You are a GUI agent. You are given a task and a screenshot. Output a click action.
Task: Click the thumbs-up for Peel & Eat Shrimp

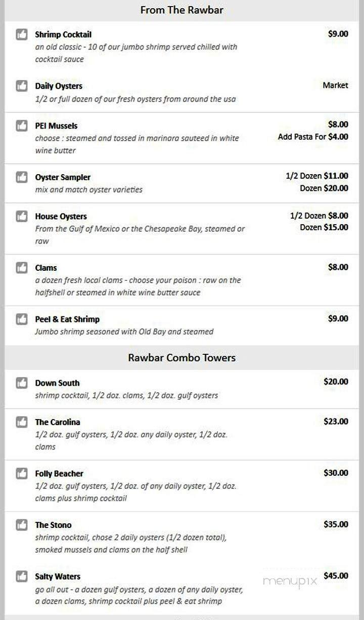pos(21,319)
